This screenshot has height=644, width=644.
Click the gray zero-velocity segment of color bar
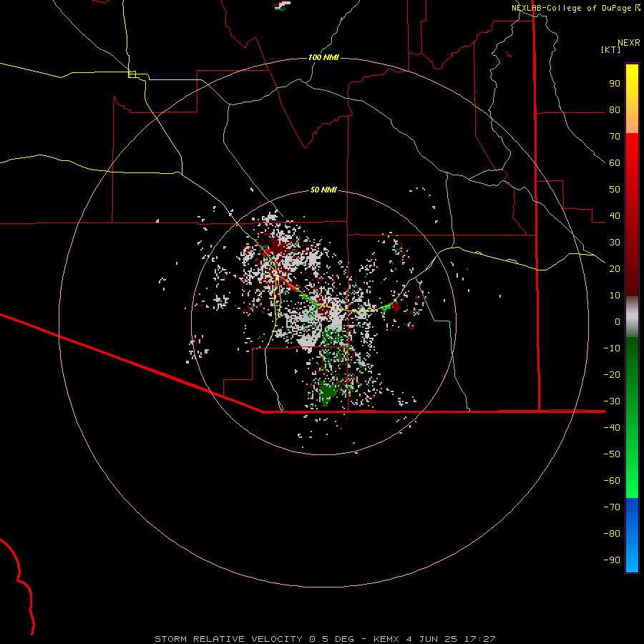[632, 317]
